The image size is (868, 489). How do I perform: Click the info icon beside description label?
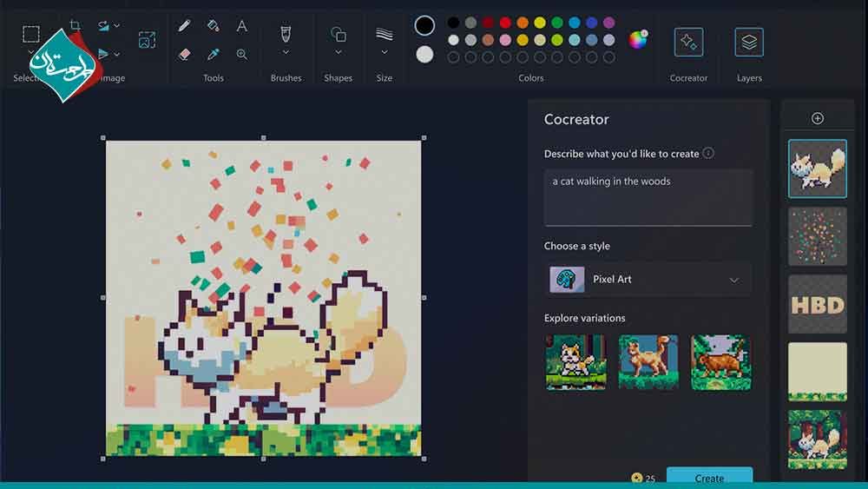click(708, 153)
